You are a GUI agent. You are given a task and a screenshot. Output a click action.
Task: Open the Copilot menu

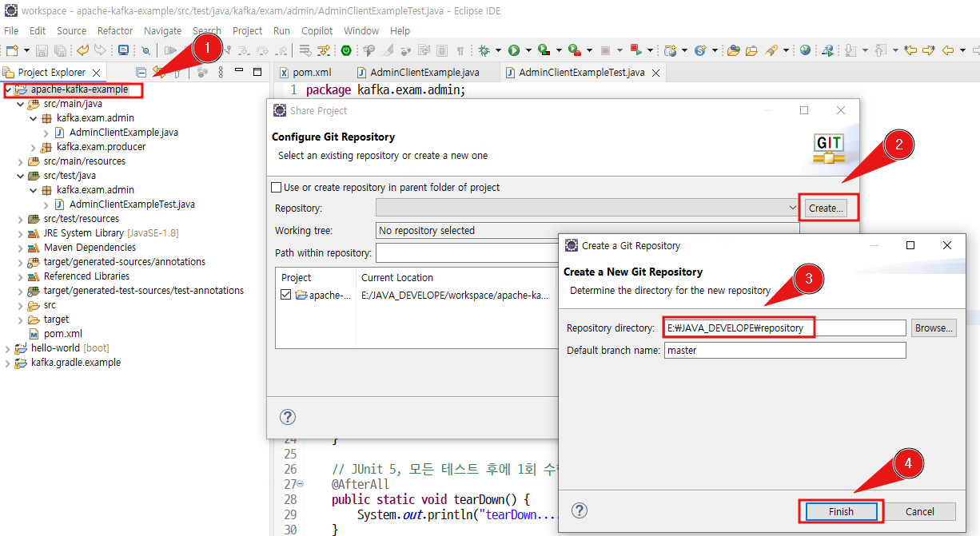coord(317,30)
